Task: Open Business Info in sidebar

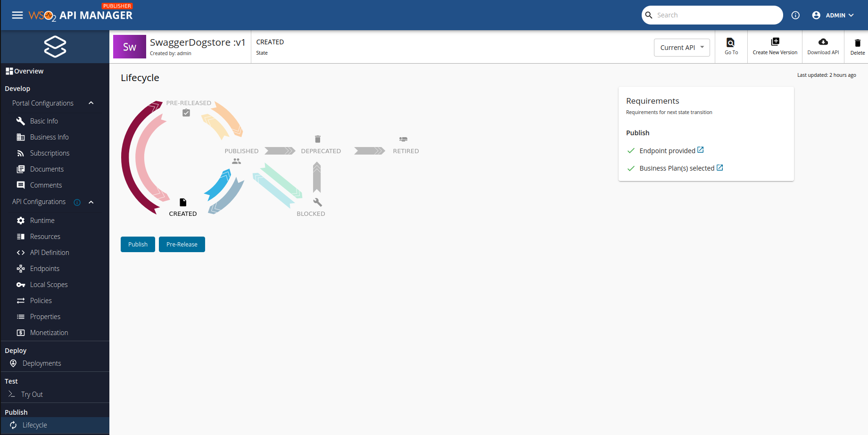Action: click(x=50, y=137)
